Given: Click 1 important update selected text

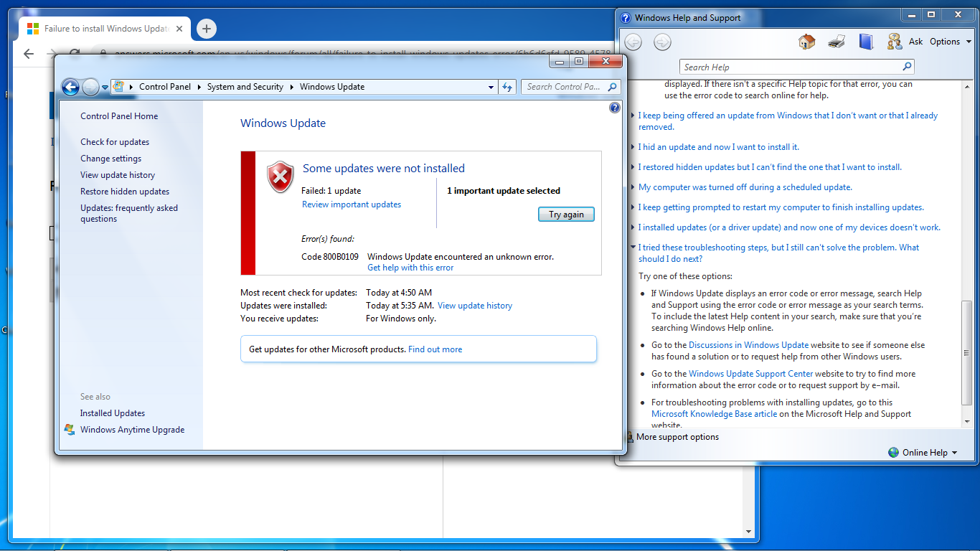Looking at the screenshot, I should [x=504, y=191].
